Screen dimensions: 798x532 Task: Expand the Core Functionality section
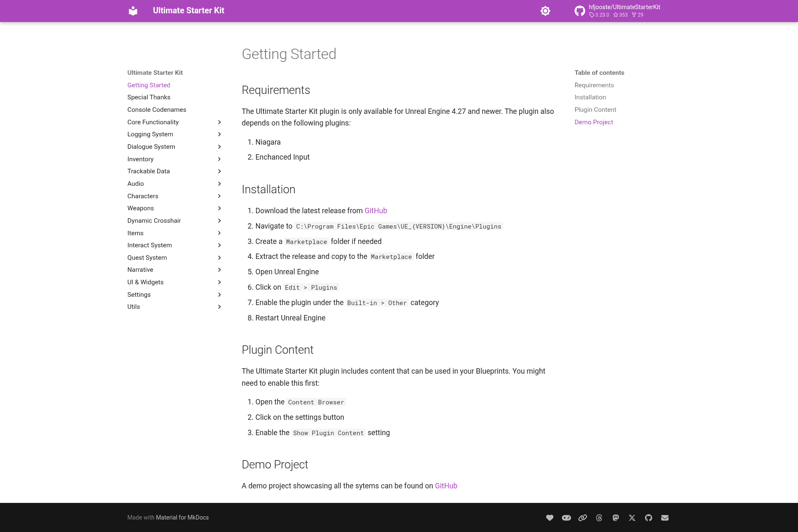(175, 122)
